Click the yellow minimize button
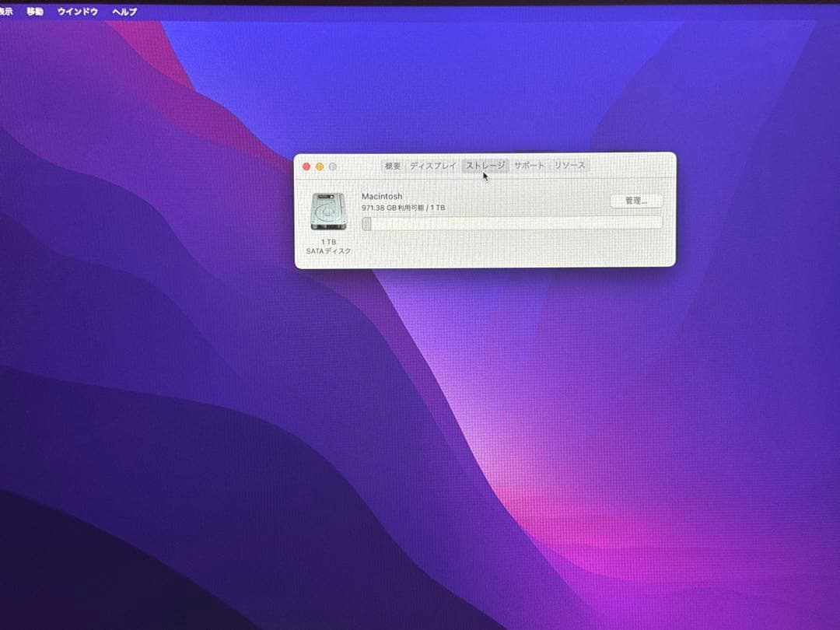 [x=320, y=166]
